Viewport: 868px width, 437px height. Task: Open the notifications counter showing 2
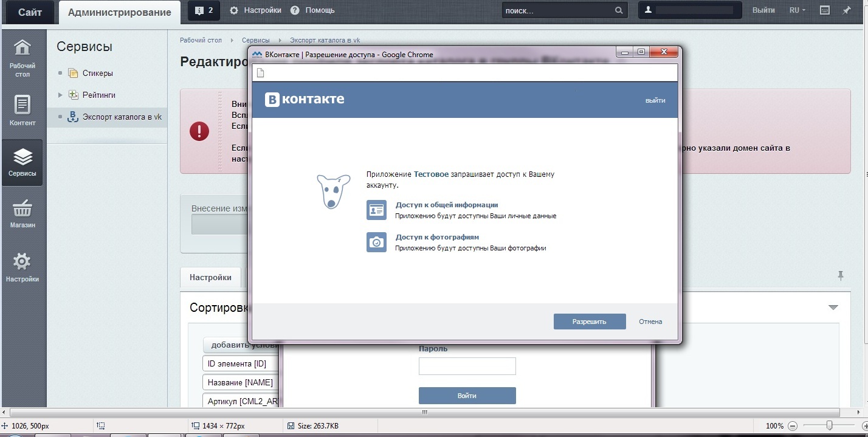[203, 10]
